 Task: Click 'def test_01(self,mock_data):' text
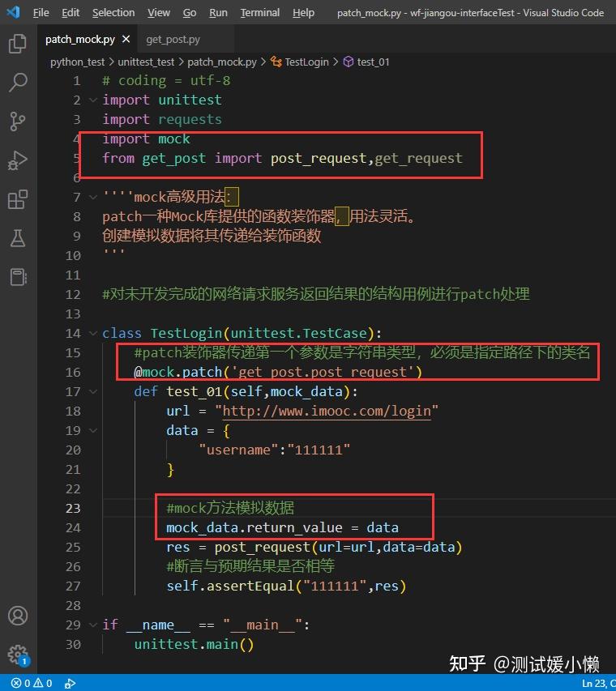point(246,392)
